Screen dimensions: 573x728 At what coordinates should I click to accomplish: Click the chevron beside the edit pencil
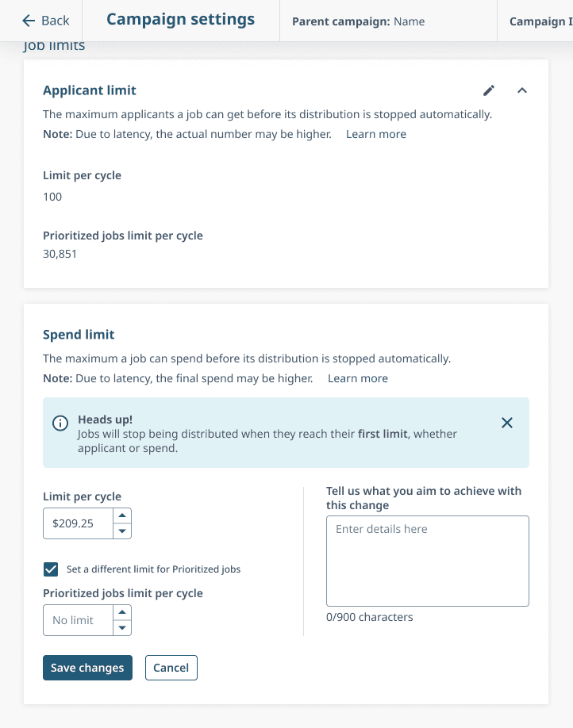coord(522,90)
